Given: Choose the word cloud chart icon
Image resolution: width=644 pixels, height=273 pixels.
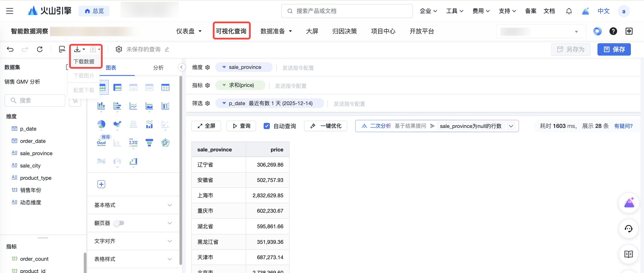Looking at the screenshot, I should tap(101, 143).
